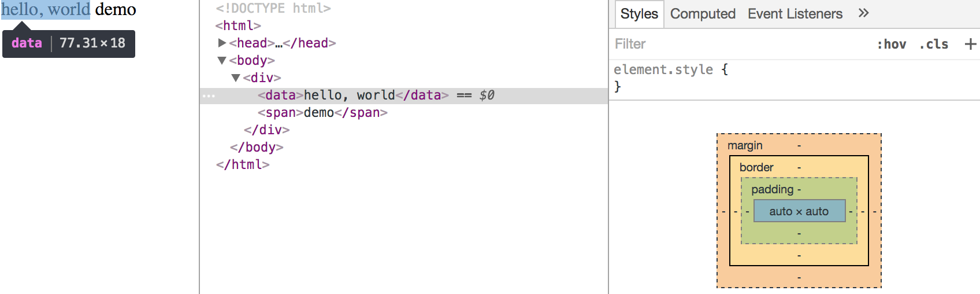Toggle the .cls element classes panel

(934, 45)
